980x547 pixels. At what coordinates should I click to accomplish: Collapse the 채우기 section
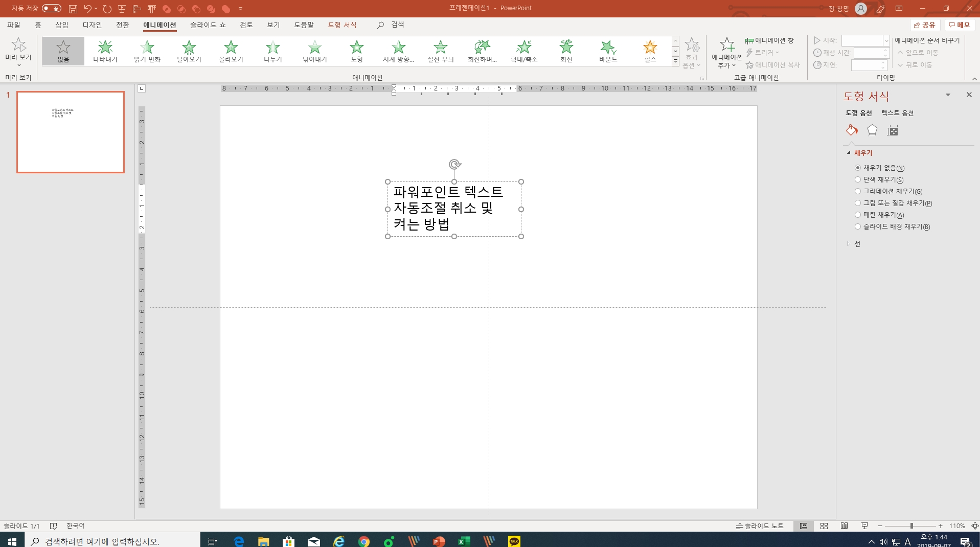click(x=849, y=153)
